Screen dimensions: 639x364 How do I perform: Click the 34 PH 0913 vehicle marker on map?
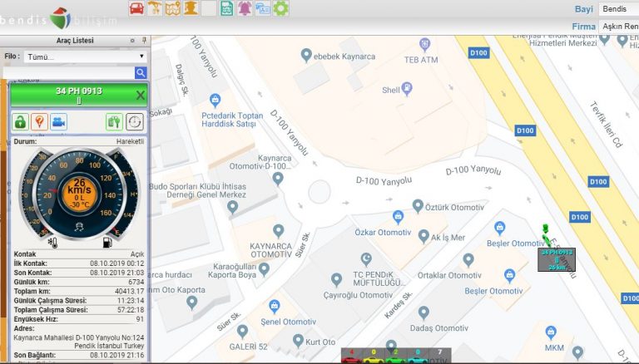click(557, 259)
